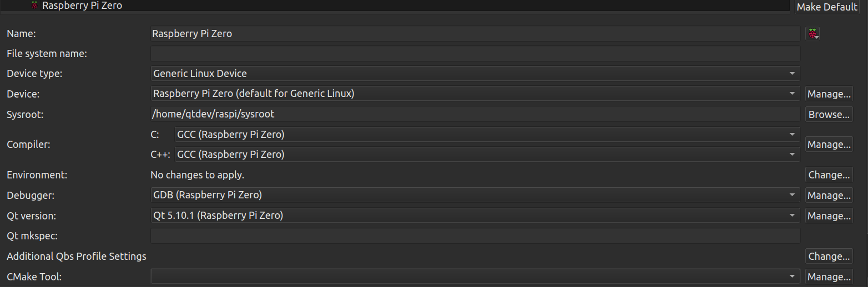
Task: Click the Sysroot path field
Action: [476, 114]
